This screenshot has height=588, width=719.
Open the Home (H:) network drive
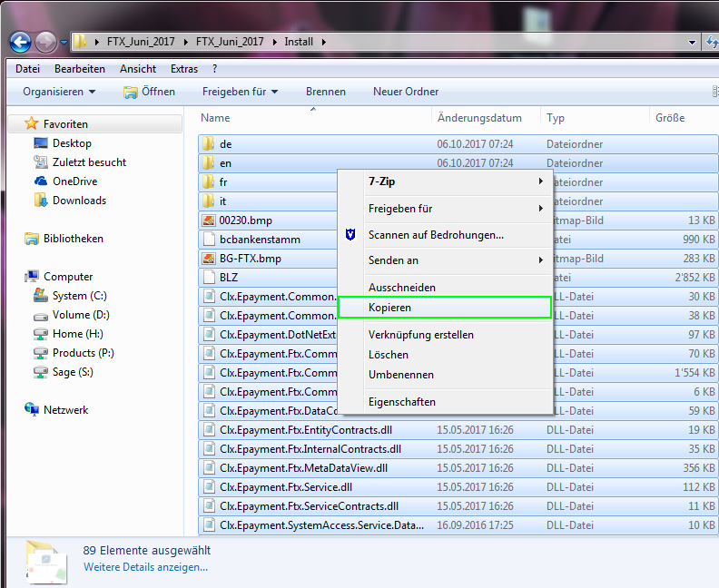click(77, 334)
